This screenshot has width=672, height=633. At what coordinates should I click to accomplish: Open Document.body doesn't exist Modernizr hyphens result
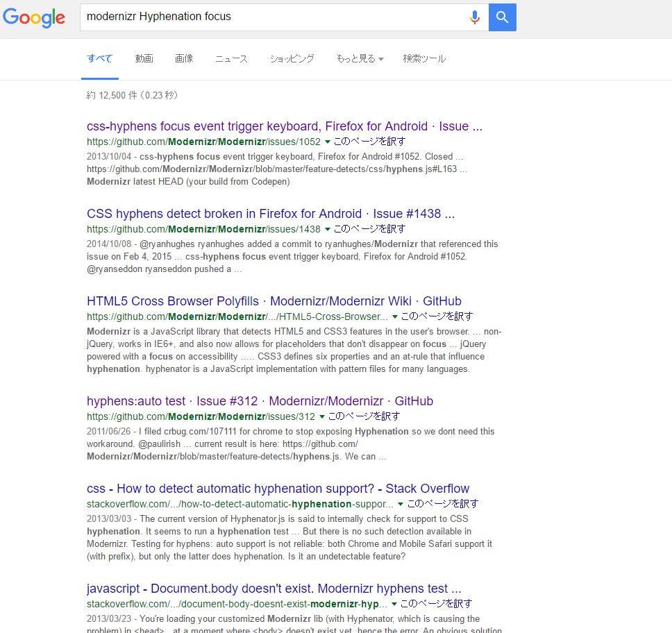click(x=274, y=589)
